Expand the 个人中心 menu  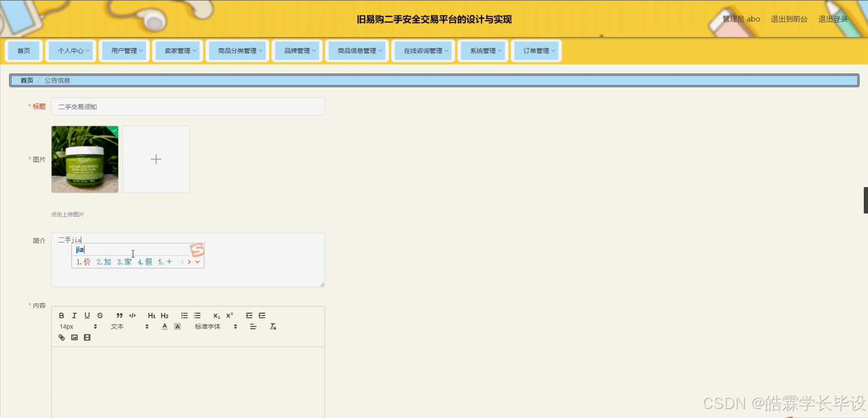[71, 51]
